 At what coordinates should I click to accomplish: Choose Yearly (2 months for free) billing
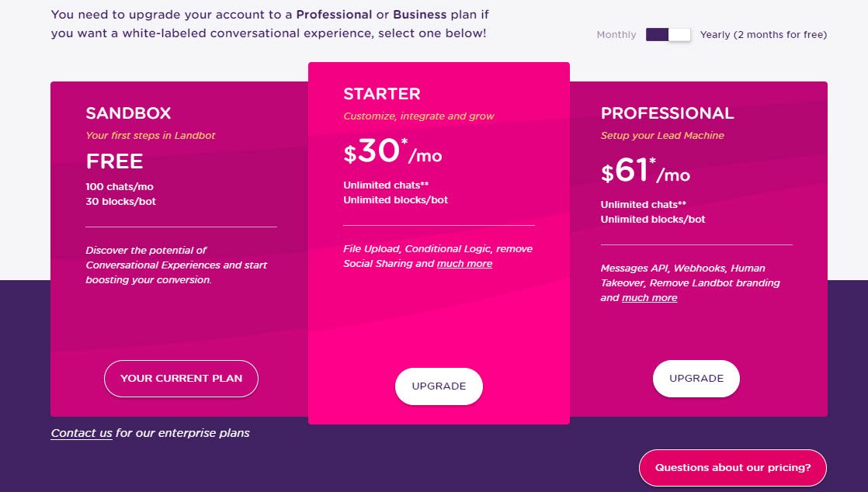pos(763,35)
